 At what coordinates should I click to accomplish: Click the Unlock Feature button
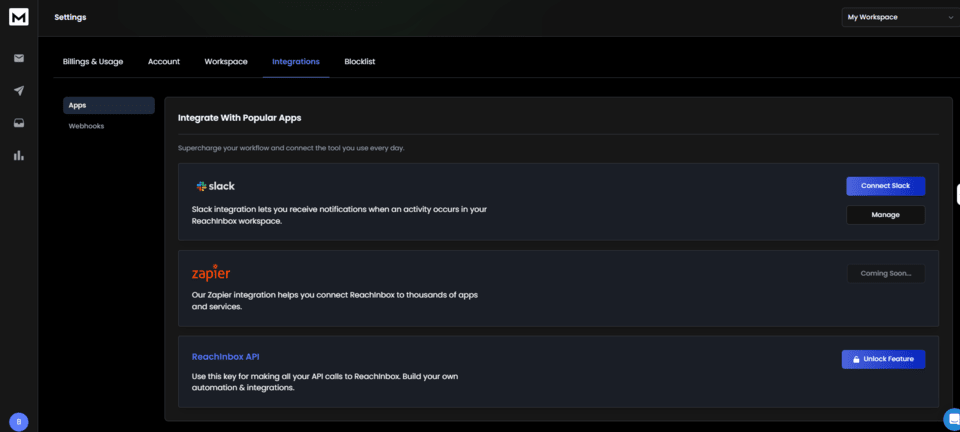pyautogui.click(x=883, y=359)
